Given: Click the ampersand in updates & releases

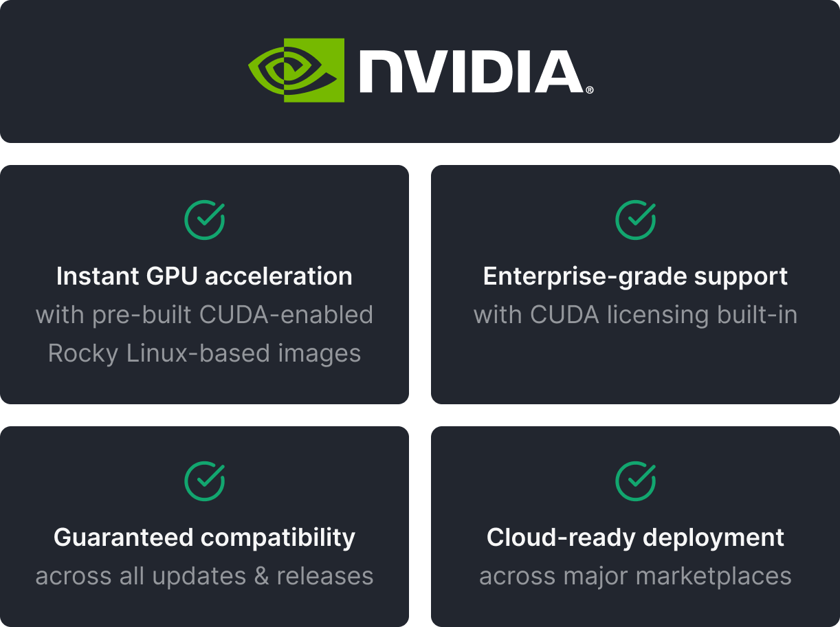Looking at the screenshot, I should (x=261, y=576).
